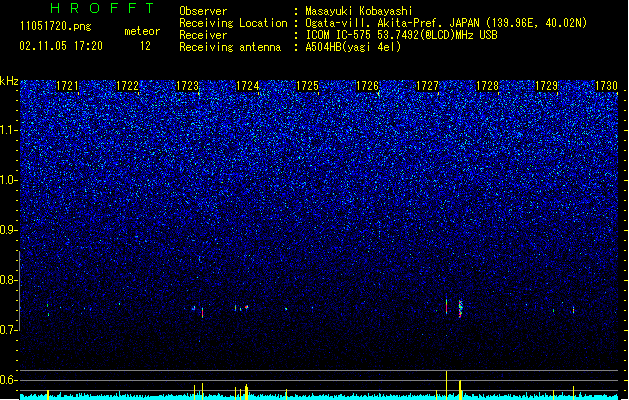Click the 1.1 kHz frequency label
The image size is (629, 400).
click(8, 130)
